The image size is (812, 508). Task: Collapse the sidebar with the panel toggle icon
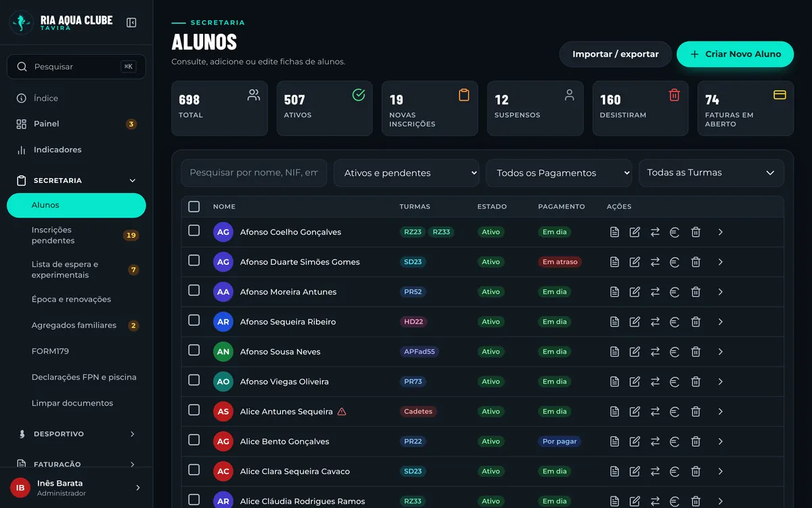[131, 22]
